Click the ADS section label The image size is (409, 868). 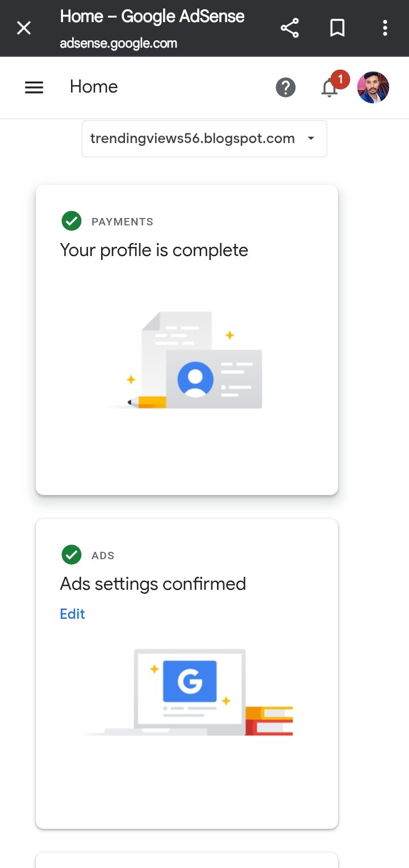[x=103, y=555]
